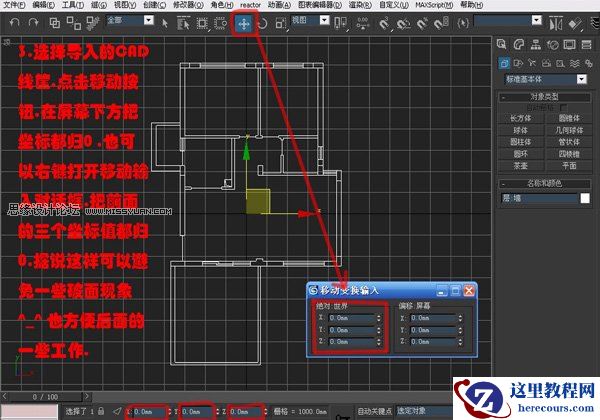Image resolution: width=600 pixels, height=420 pixels.
Task: Click the Unlink Selection icon
Action: (73, 23)
